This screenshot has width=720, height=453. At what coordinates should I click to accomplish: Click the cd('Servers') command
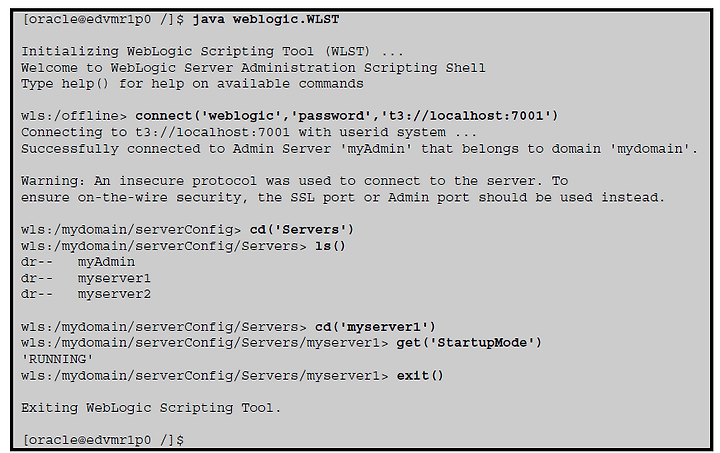tap(302, 230)
